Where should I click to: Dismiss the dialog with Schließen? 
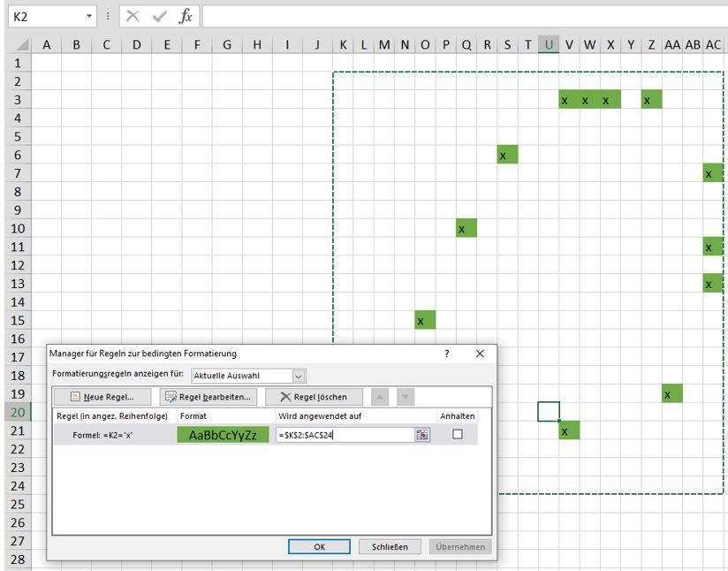(390, 546)
